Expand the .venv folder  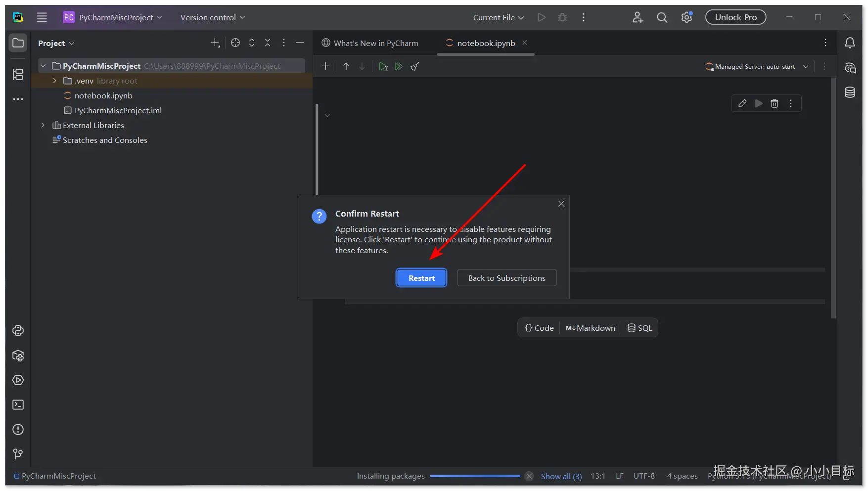pyautogui.click(x=54, y=81)
